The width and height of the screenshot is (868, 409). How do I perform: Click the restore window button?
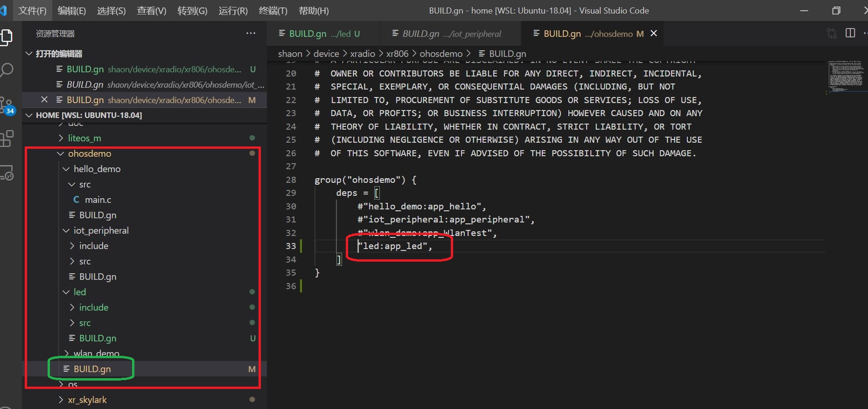[x=836, y=10]
